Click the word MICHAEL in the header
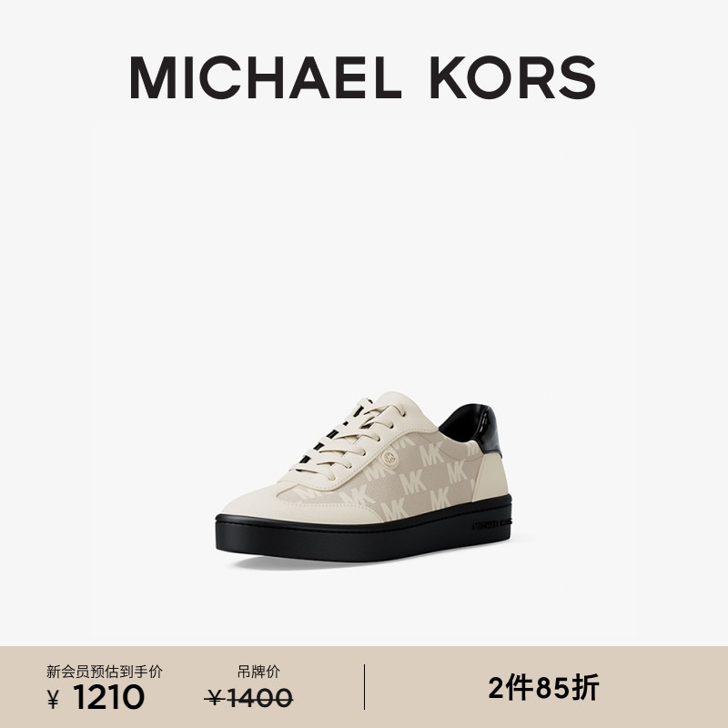Screen dimensions: 728x728 (x=265, y=77)
